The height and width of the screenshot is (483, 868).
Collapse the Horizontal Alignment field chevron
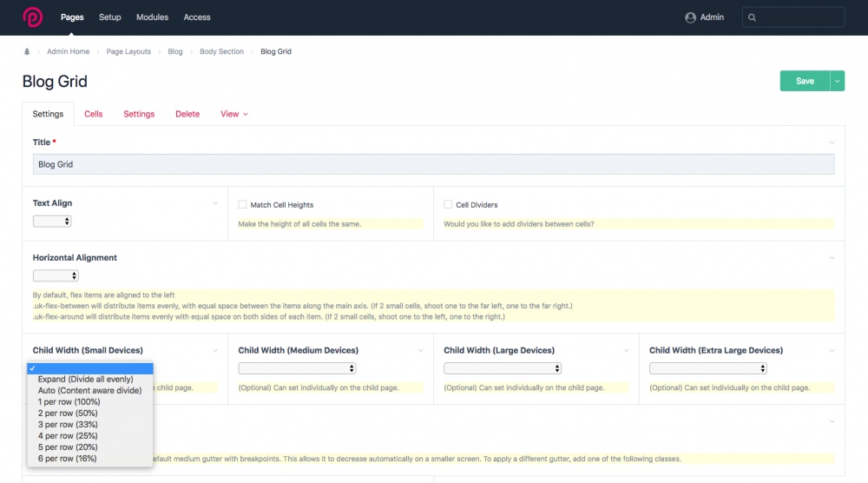tap(832, 258)
